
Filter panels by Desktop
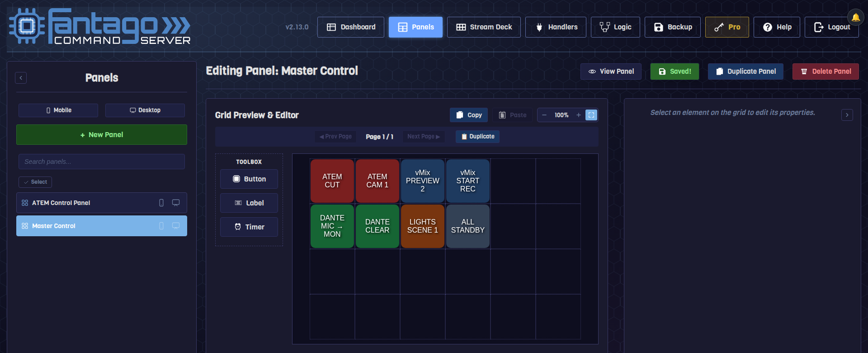(145, 110)
